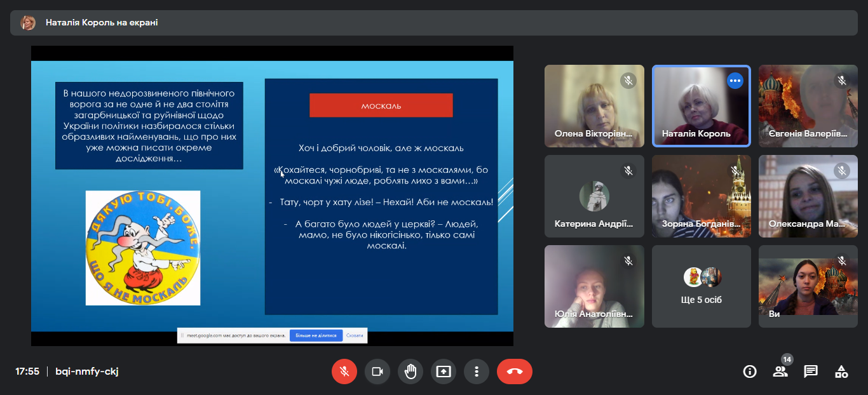Click the name label Катерина Андрії…

tap(594, 224)
